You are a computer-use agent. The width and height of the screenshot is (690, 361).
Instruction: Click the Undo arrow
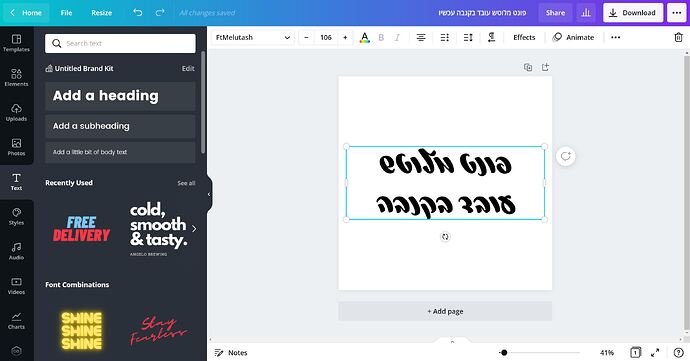pyautogui.click(x=138, y=13)
